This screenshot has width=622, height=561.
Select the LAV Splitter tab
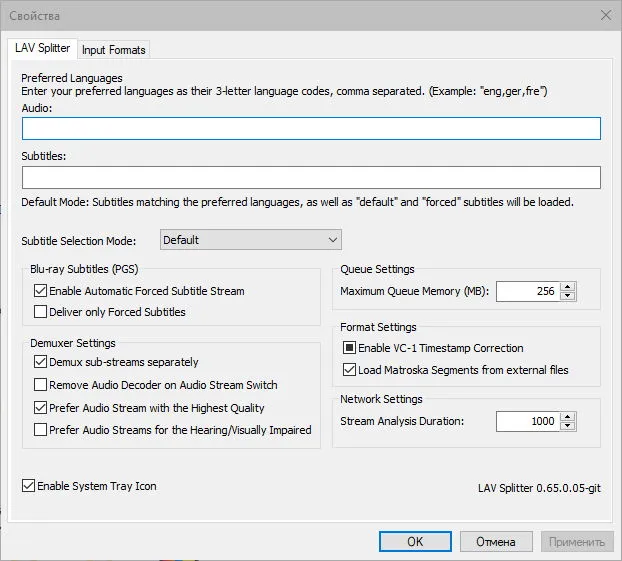(x=42, y=48)
